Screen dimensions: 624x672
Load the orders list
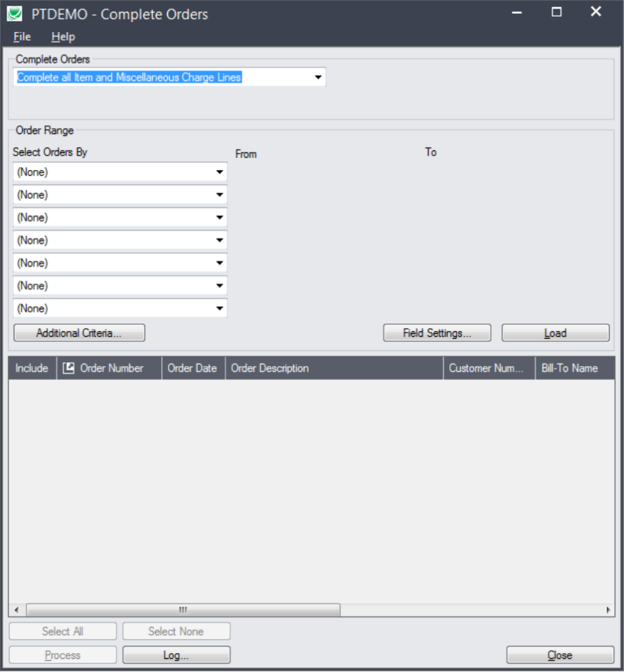click(555, 333)
